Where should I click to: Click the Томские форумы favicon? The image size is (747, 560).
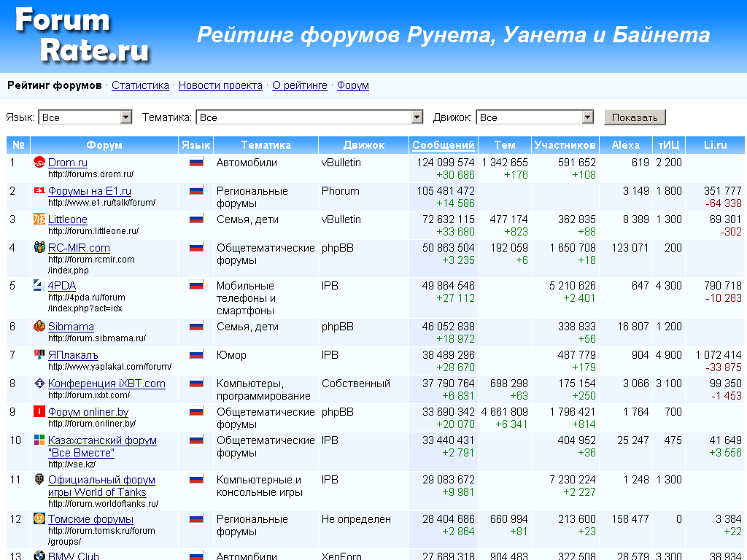tap(39, 518)
